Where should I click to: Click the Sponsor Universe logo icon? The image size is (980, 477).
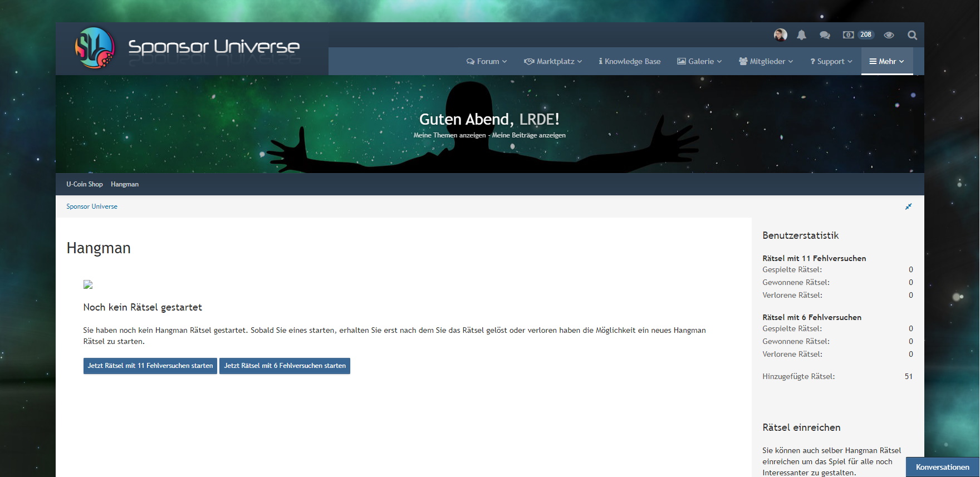[x=95, y=48]
